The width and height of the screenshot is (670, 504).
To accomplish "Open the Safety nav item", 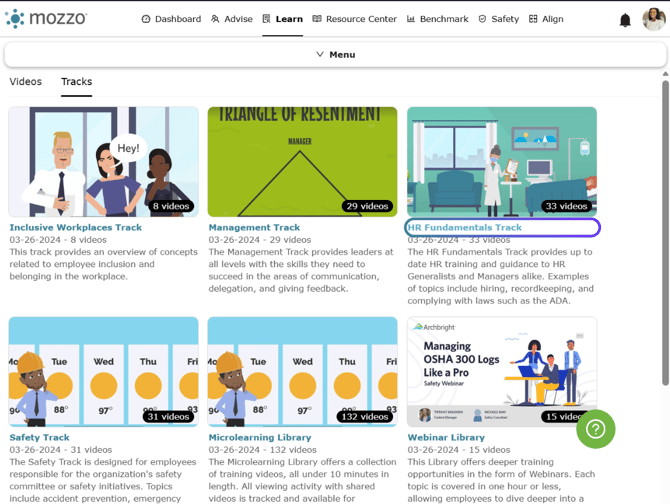I will pyautogui.click(x=499, y=19).
